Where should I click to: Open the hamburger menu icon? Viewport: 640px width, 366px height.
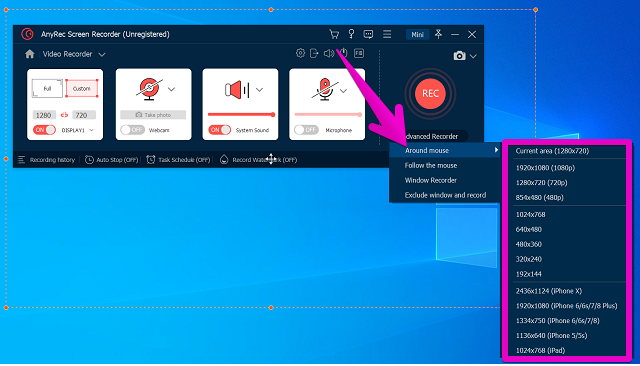pos(387,34)
